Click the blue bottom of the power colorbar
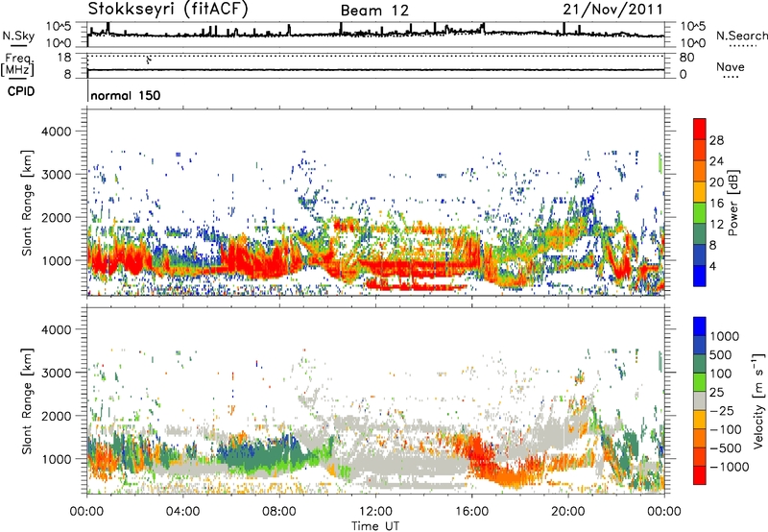The width and height of the screenshot is (768, 532). (x=700, y=277)
